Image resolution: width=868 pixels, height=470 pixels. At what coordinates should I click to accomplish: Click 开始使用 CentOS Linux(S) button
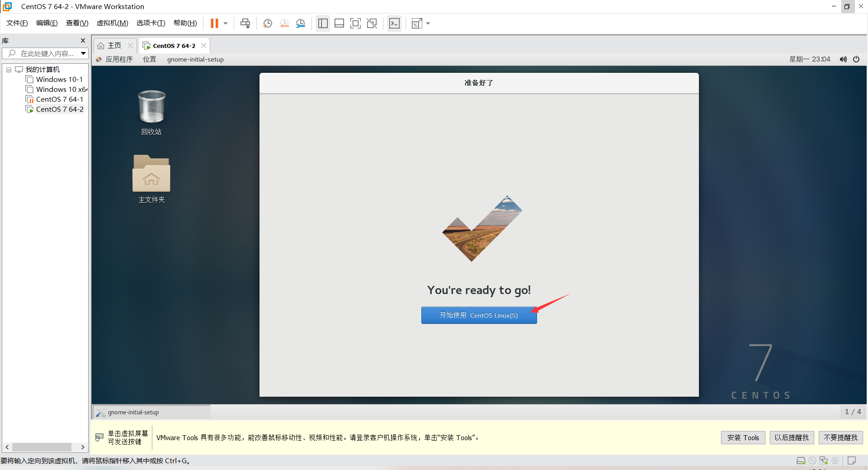pos(479,315)
